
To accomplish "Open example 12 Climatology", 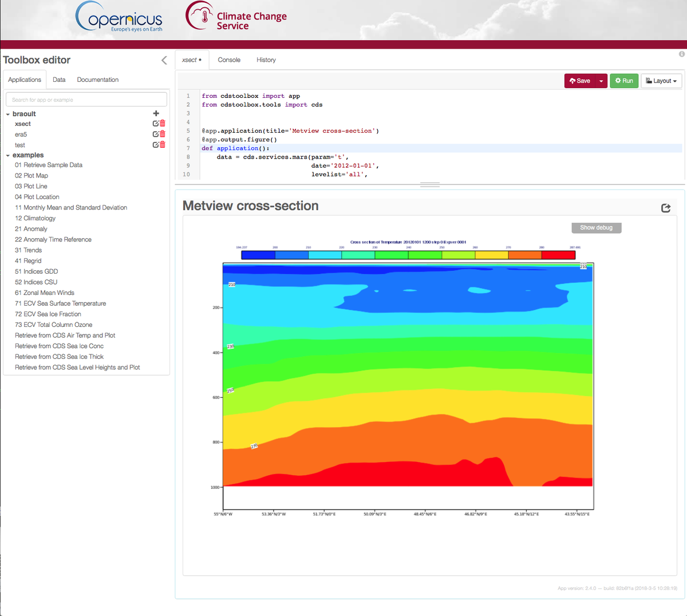I will (x=35, y=218).
